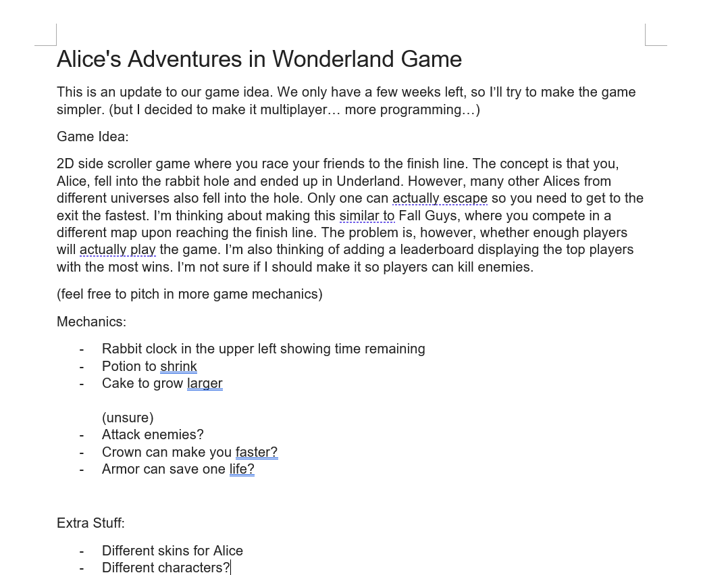Click the "Different skins for Alice" bullet

172,551
